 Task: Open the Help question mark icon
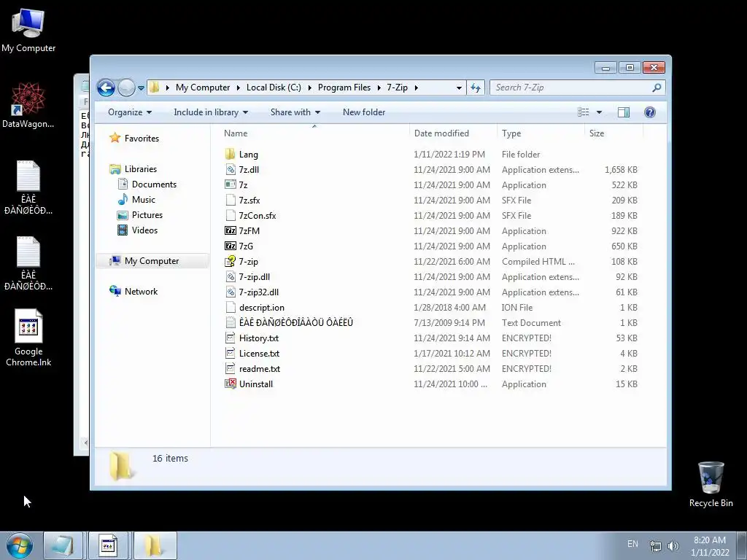[650, 112]
